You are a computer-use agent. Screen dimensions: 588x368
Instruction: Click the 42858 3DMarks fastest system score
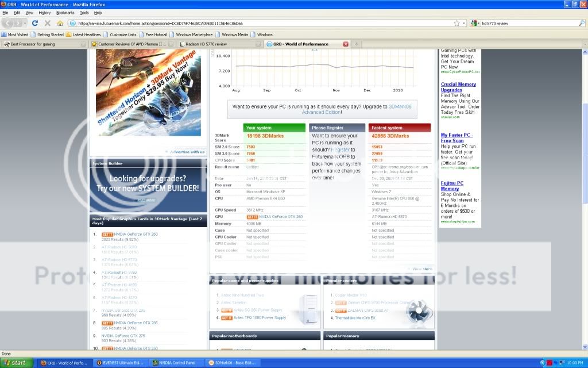point(390,136)
